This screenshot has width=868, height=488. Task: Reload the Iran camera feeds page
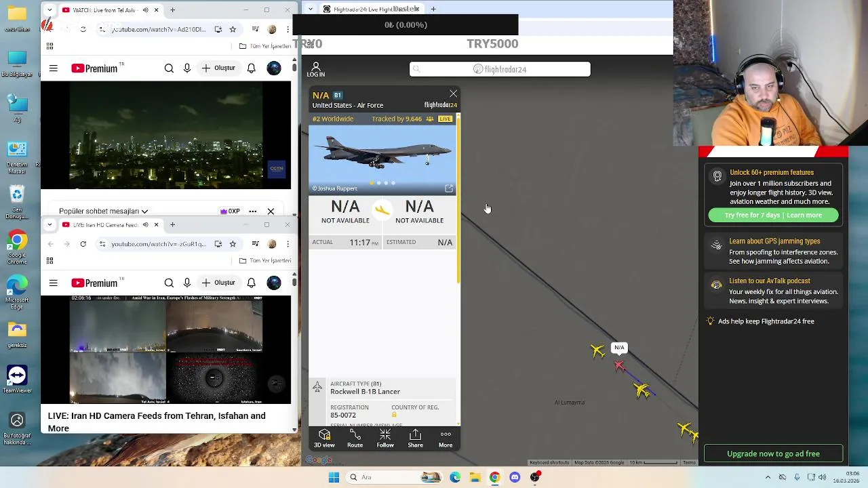click(x=83, y=244)
